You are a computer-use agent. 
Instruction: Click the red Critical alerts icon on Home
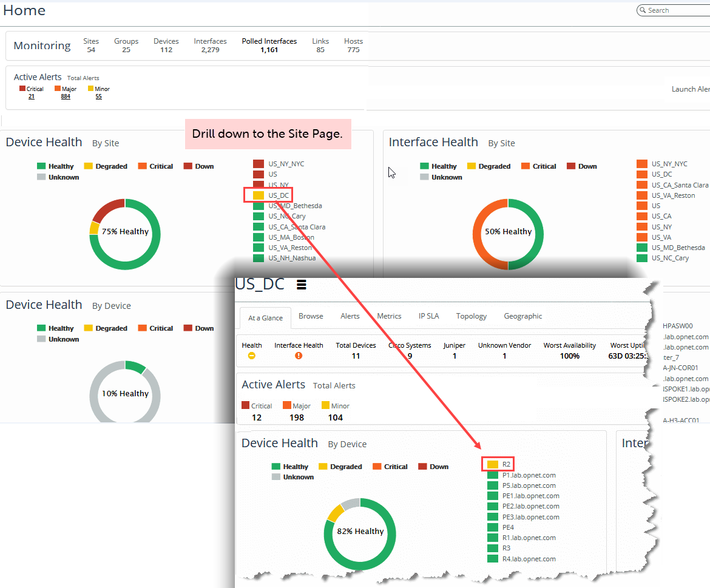click(22, 89)
